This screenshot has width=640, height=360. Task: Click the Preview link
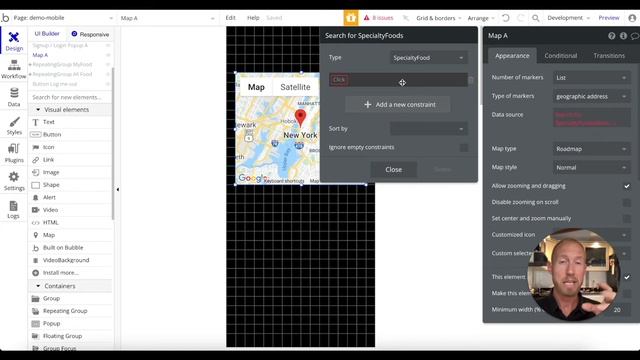pyautogui.click(x=609, y=18)
